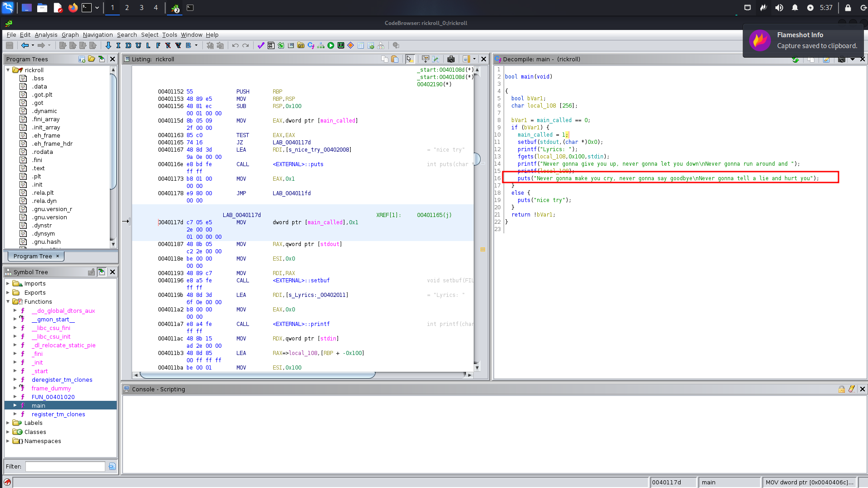Click the Save toolbar icon
This screenshot has height=488, width=868.
point(10,45)
